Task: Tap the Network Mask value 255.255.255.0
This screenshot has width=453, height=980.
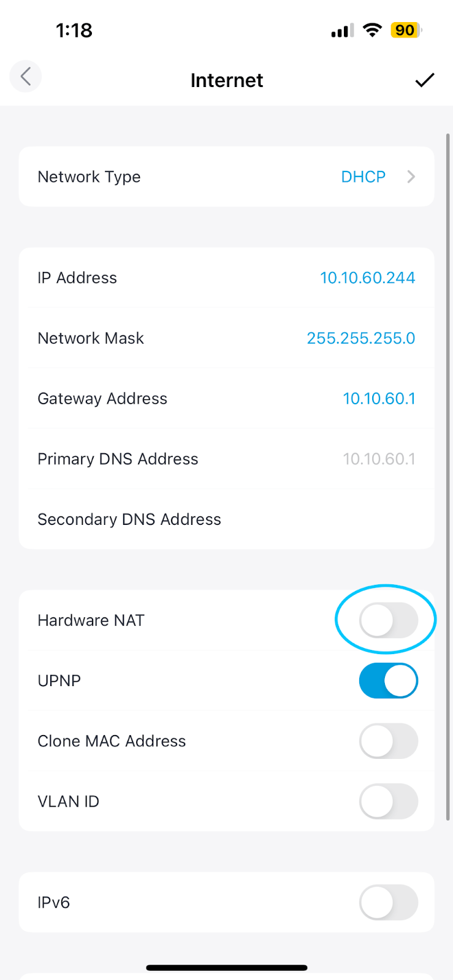Action: [360, 337]
